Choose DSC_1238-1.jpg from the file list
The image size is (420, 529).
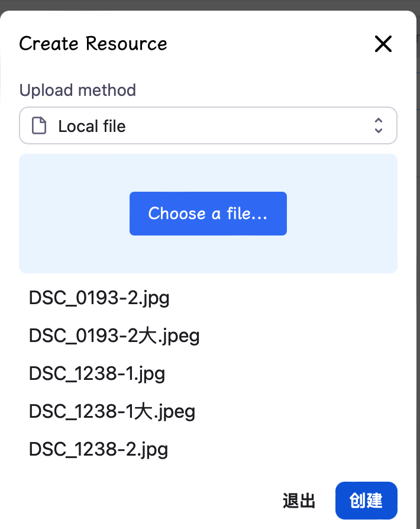coord(97,373)
